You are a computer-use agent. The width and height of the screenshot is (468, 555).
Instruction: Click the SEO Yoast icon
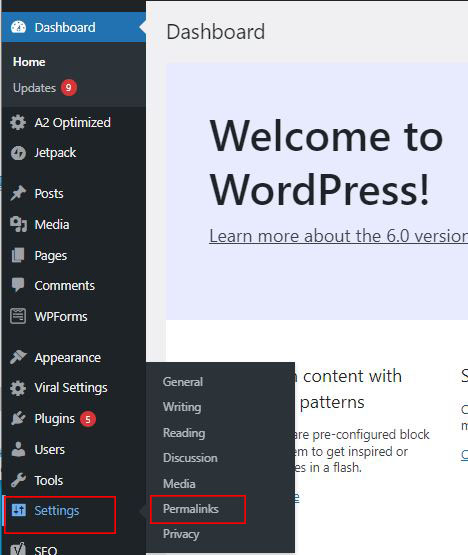click(18, 549)
